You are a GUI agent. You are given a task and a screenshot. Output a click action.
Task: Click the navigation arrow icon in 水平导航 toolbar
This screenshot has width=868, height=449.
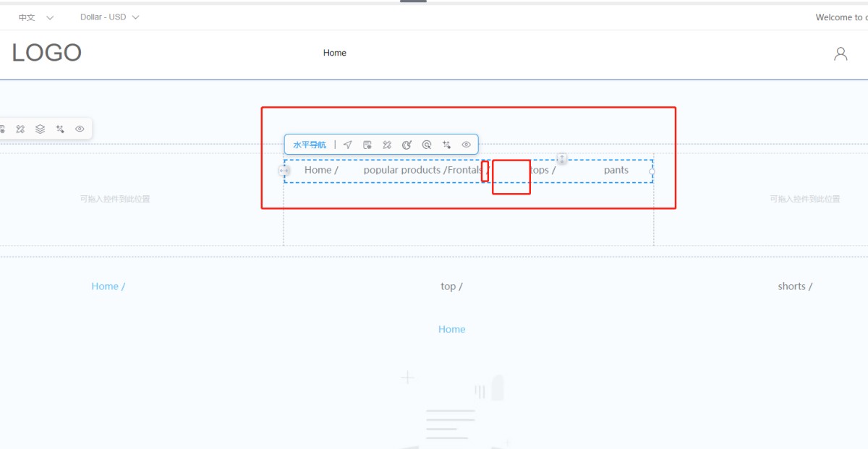[x=348, y=145]
